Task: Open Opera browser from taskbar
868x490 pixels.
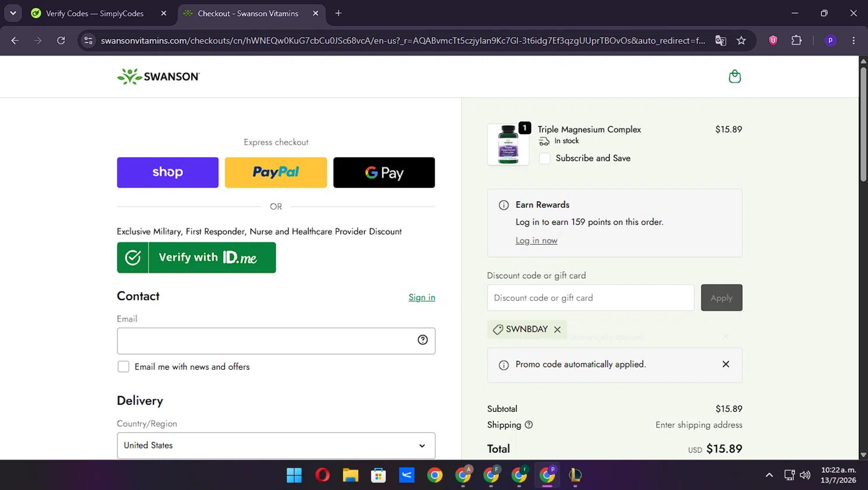Action: [x=322, y=476]
